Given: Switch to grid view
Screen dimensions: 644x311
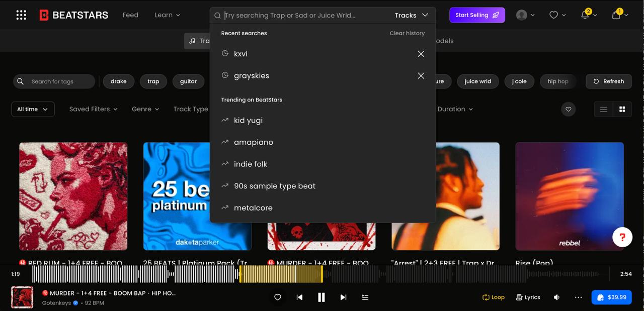Looking at the screenshot, I should coord(622,109).
